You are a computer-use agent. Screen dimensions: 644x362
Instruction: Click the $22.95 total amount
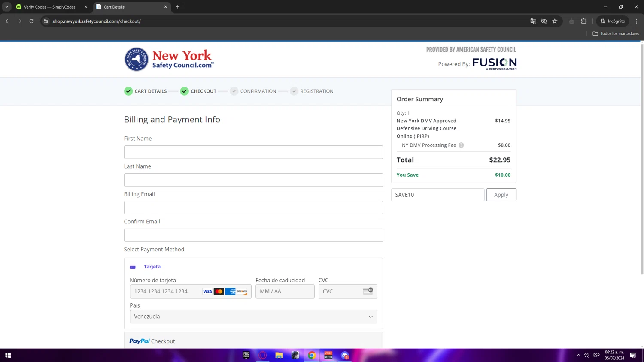pos(500,160)
